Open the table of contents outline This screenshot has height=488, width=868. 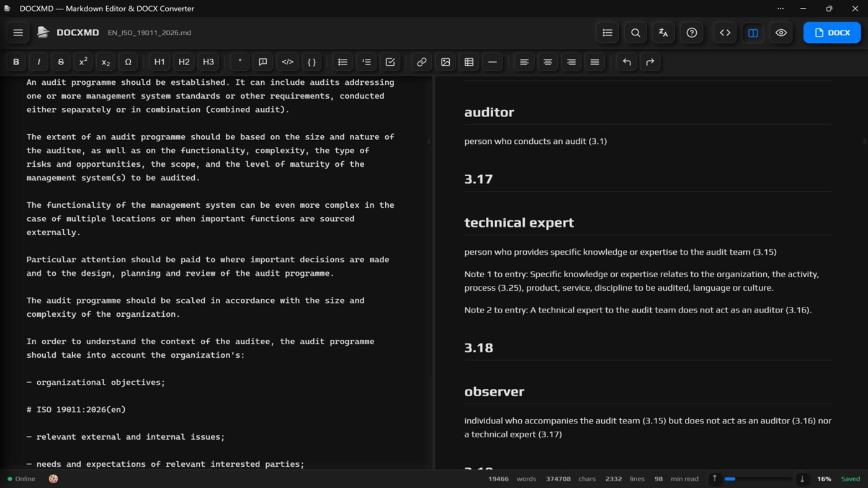[607, 33]
